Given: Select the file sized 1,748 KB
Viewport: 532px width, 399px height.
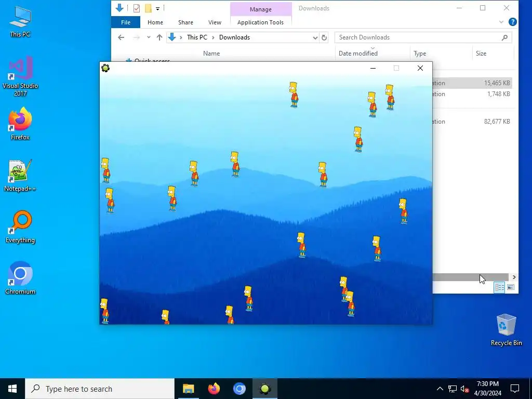Looking at the screenshot, I should click(472, 94).
